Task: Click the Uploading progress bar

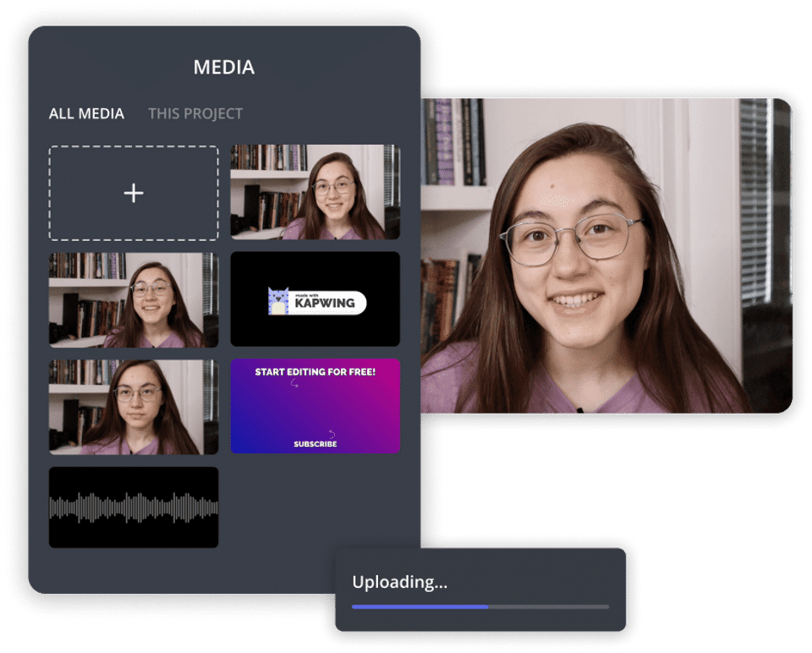Action: click(x=480, y=607)
